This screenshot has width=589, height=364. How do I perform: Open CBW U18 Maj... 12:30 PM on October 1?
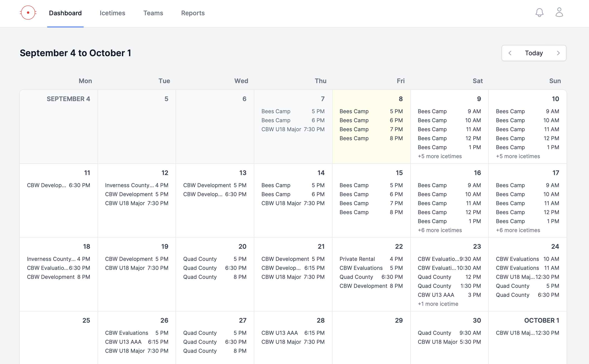point(527,333)
